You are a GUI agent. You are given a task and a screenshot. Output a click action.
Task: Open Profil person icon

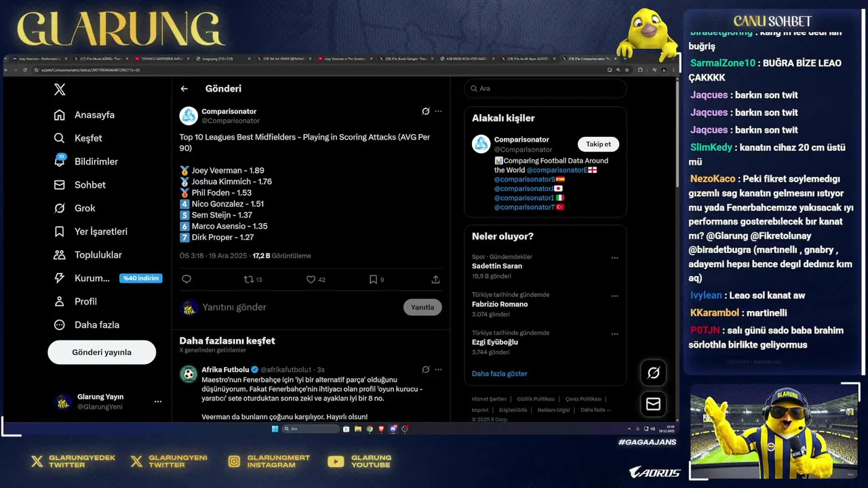pyautogui.click(x=60, y=302)
